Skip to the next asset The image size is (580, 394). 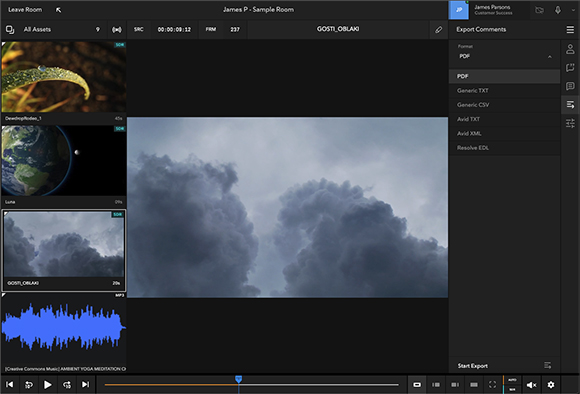(85, 385)
